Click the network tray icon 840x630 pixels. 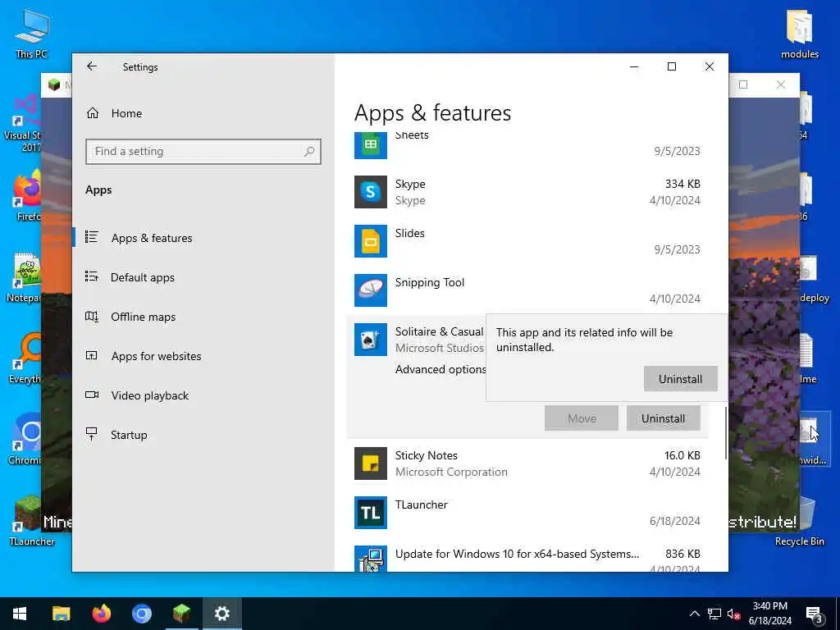[x=714, y=614]
